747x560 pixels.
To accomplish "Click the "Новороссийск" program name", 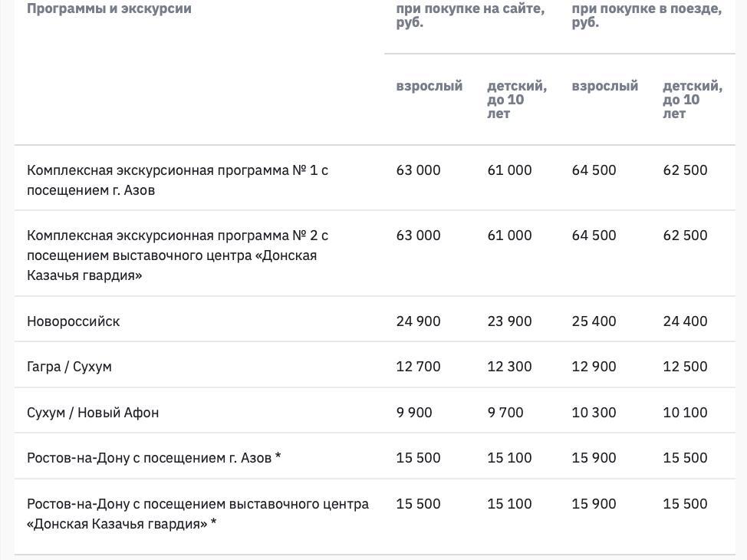I will point(73,321).
